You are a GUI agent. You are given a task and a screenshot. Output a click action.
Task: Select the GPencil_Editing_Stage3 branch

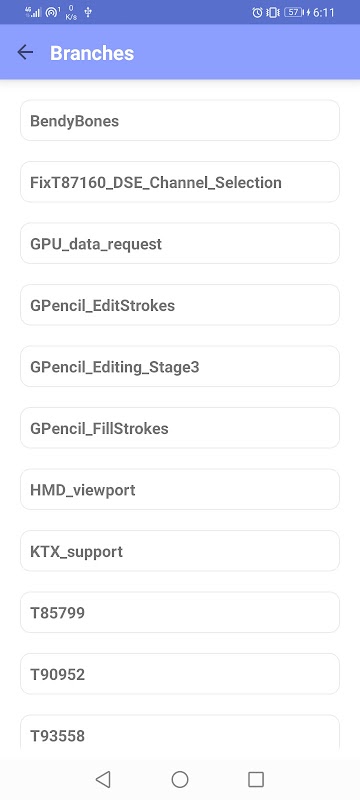pyautogui.click(x=180, y=366)
